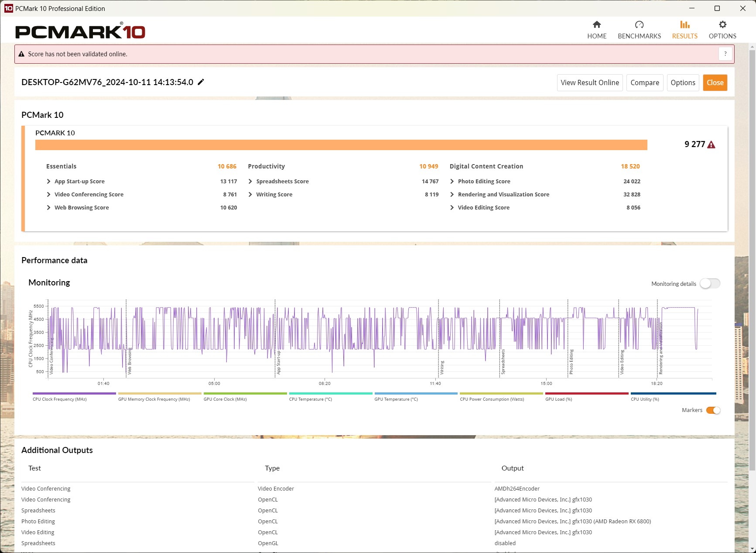Click the PCMark 10 logo

80,31
